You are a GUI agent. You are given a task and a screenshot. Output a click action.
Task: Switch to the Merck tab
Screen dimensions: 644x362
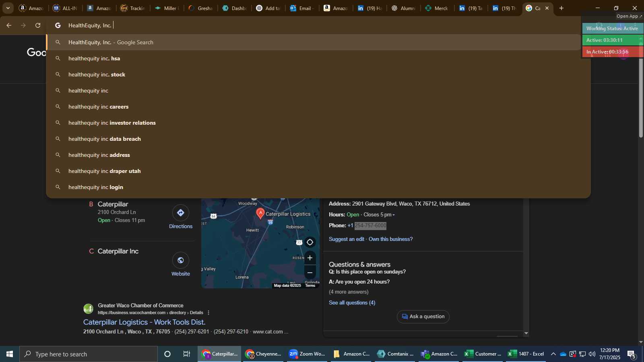click(437, 8)
